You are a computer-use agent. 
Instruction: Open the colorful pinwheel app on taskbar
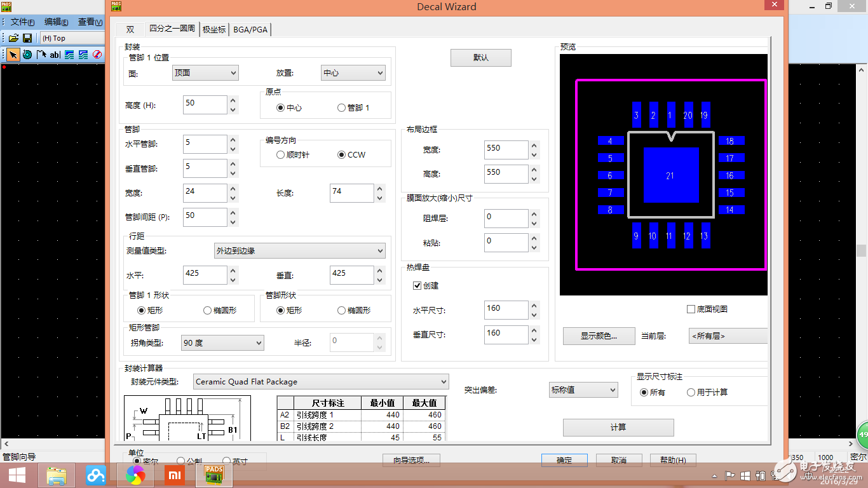click(x=135, y=475)
